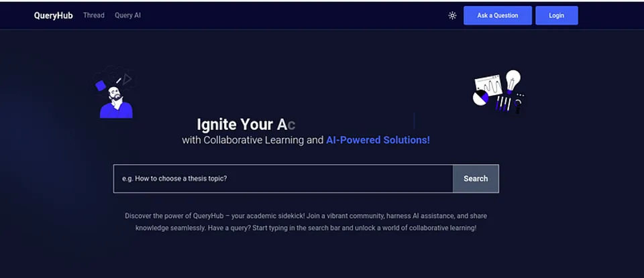Click the Search button
Screen dimensions: 644x278
click(x=476, y=179)
